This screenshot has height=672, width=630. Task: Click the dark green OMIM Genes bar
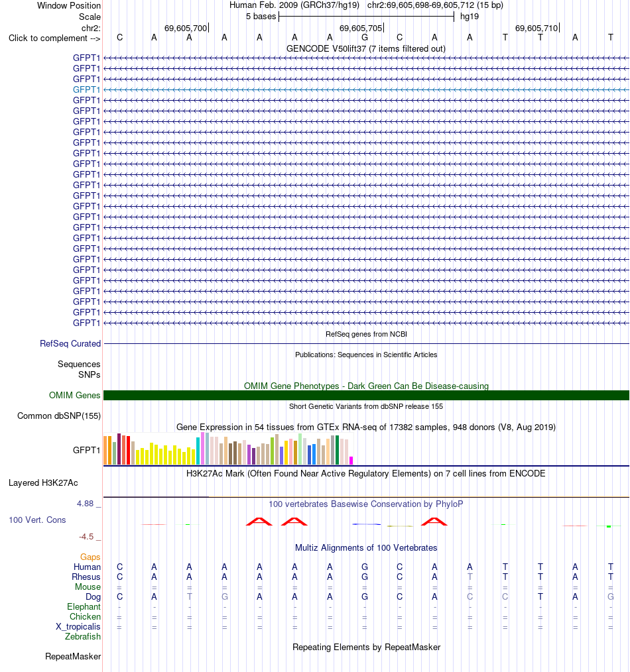click(366, 395)
